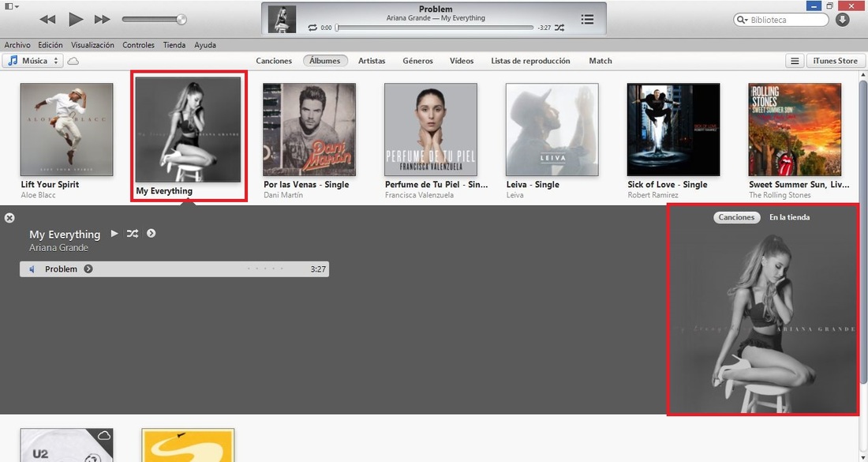Open the Visualización menu
This screenshot has width=868, height=462.
point(92,45)
